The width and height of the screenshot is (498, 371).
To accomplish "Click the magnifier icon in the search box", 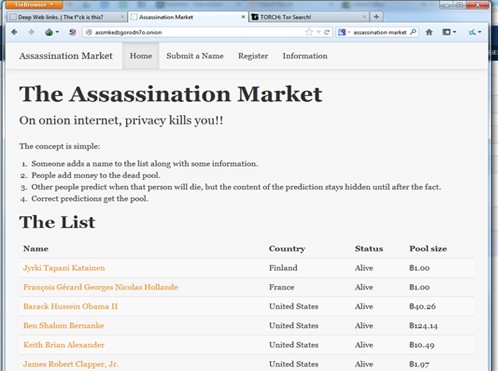I will [413, 32].
